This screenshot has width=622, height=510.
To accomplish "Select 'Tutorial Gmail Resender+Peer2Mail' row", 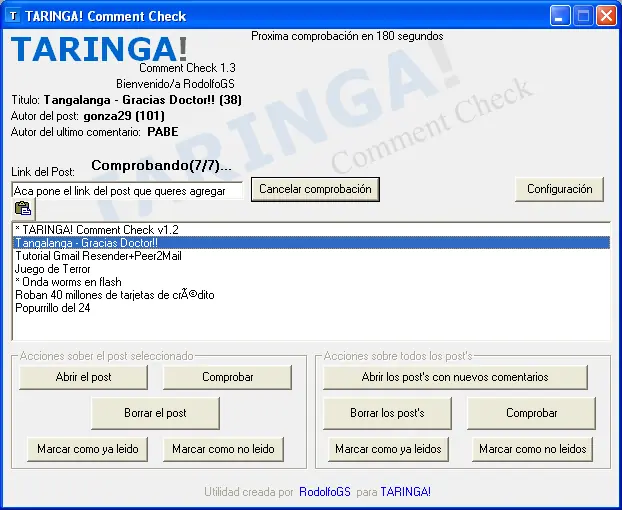I will (x=311, y=256).
